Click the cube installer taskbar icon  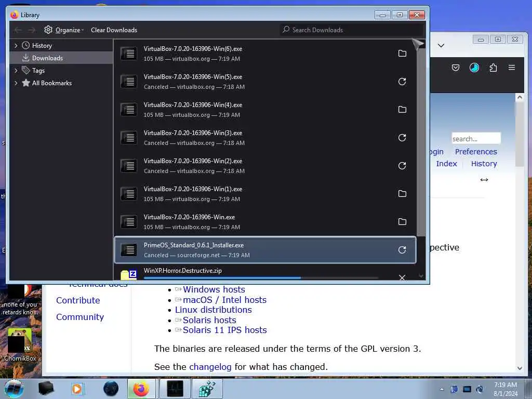click(207, 389)
